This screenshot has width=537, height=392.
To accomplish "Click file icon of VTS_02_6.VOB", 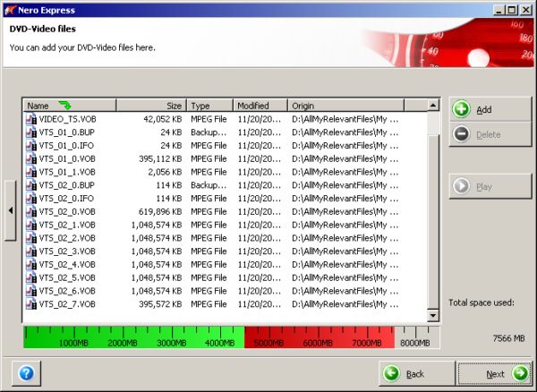I will click(x=31, y=291).
